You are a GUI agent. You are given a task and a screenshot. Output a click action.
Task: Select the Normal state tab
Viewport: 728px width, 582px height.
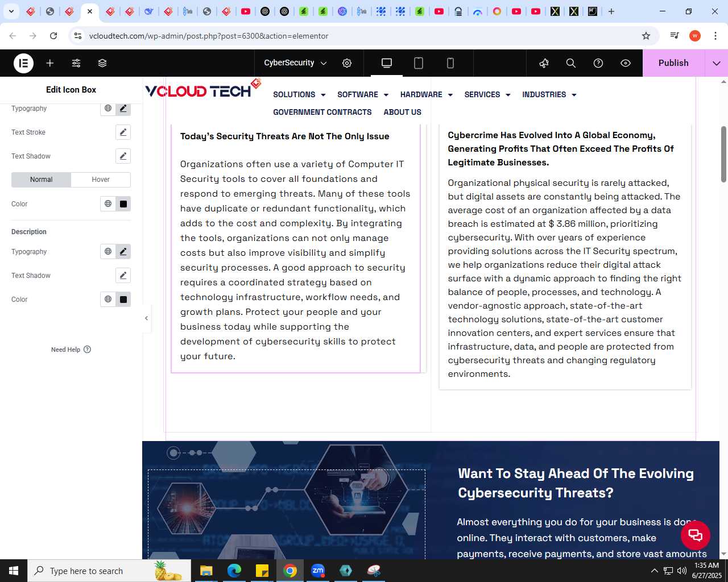tap(42, 180)
